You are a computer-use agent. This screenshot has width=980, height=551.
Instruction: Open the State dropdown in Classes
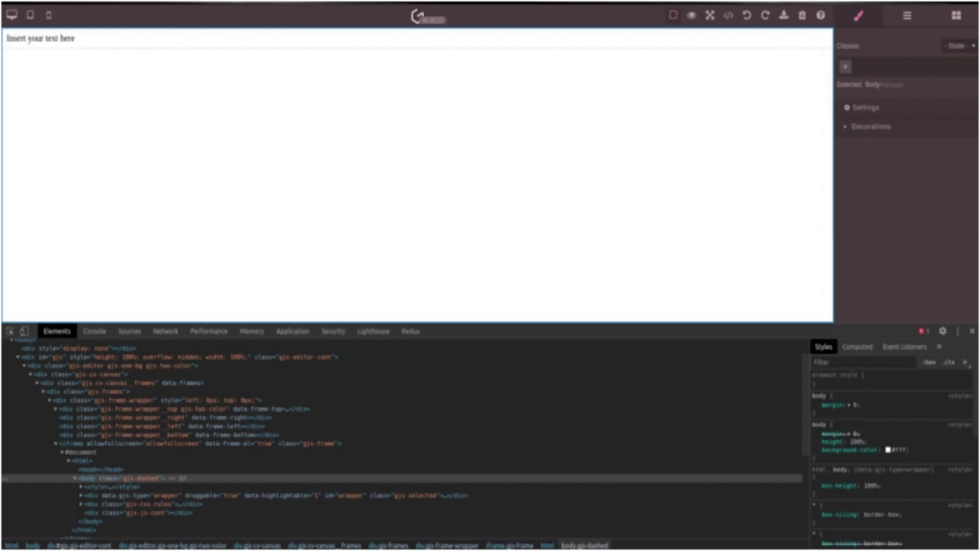pyautogui.click(x=959, y=46)
